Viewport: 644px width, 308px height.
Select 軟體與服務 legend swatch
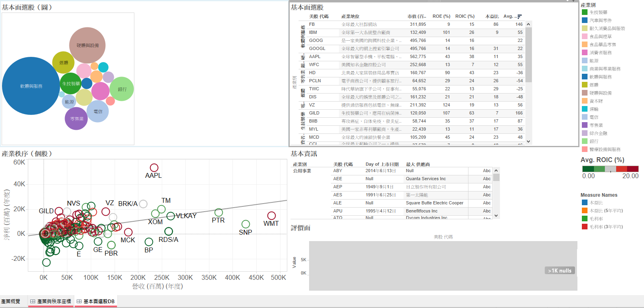(x=585, y=77)
